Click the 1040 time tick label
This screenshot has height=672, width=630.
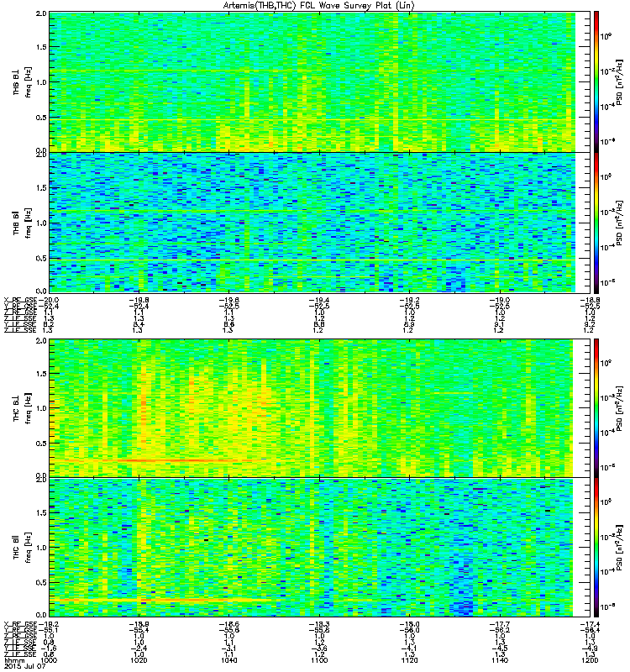coord(228,660)
